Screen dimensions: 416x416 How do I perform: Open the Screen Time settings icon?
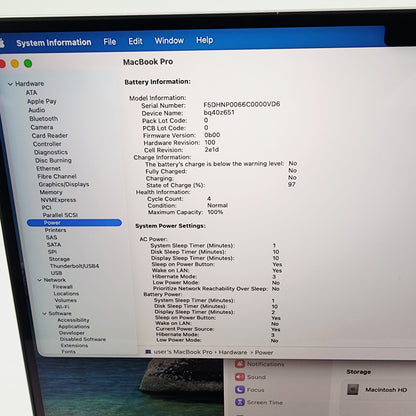(240, 402)
